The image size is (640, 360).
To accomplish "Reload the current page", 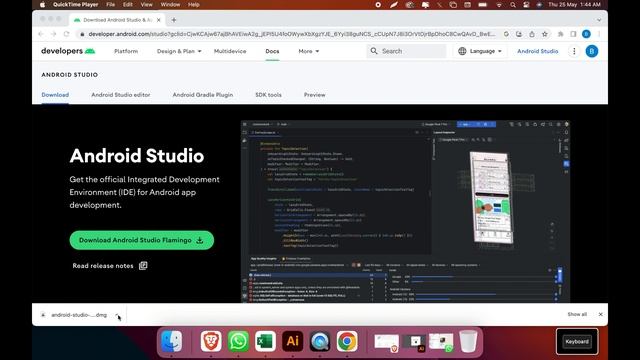I will pyautogui.click(x=67, y=34).
